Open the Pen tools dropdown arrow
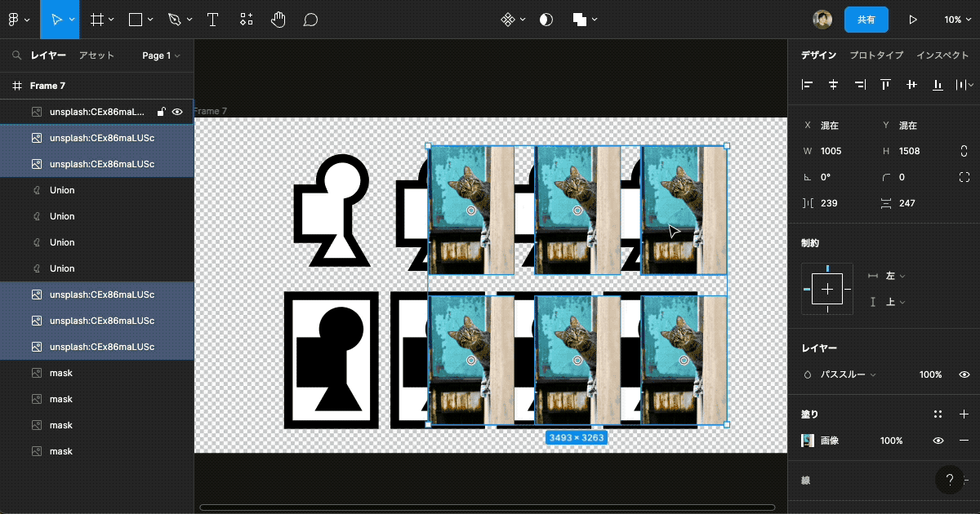 [189, 20]
